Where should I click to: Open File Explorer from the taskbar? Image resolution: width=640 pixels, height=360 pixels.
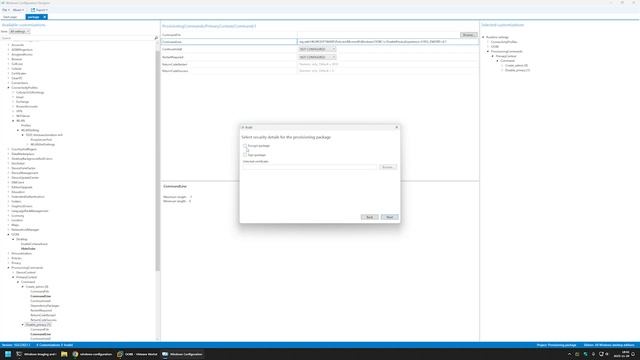coord(64,354)
